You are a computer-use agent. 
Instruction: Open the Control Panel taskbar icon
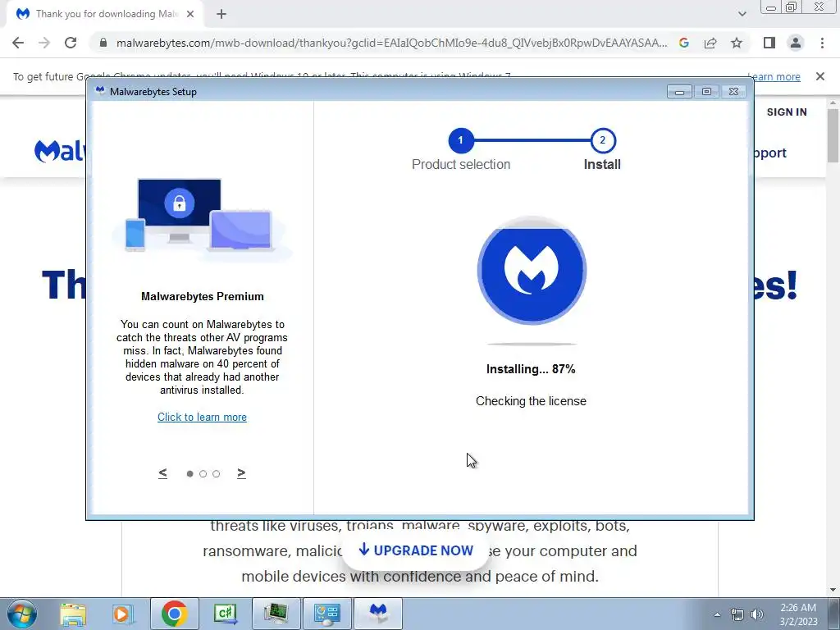(x=326, y=614)
